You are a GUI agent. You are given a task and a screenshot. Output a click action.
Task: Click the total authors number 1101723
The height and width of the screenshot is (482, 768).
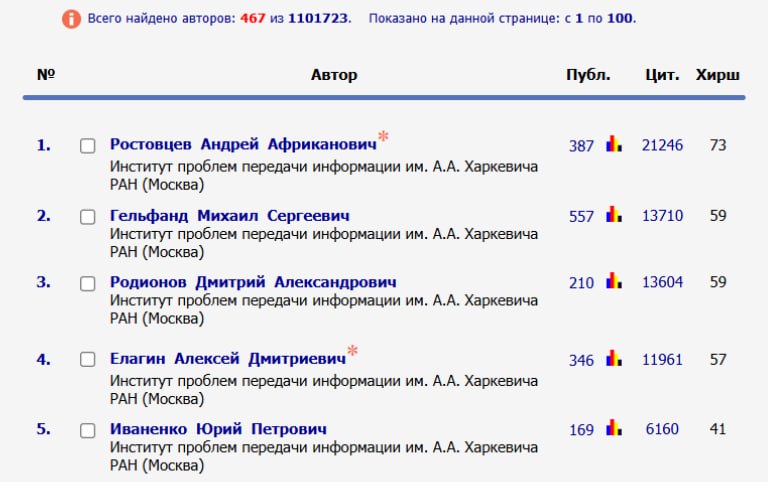[x=318, y=19]
